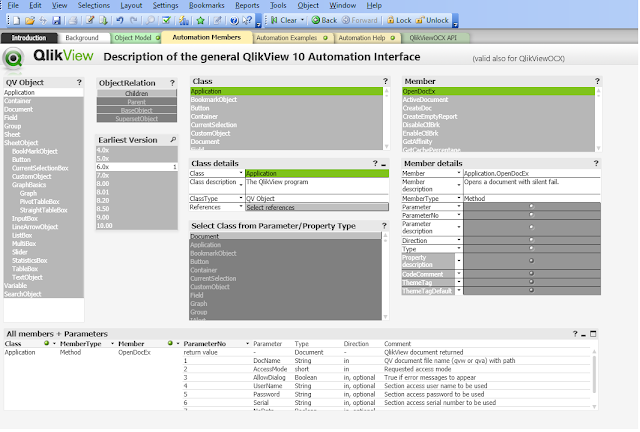Viewport: 640px width, 432px height.
Task: Click the New document icon
Action: 17,20
